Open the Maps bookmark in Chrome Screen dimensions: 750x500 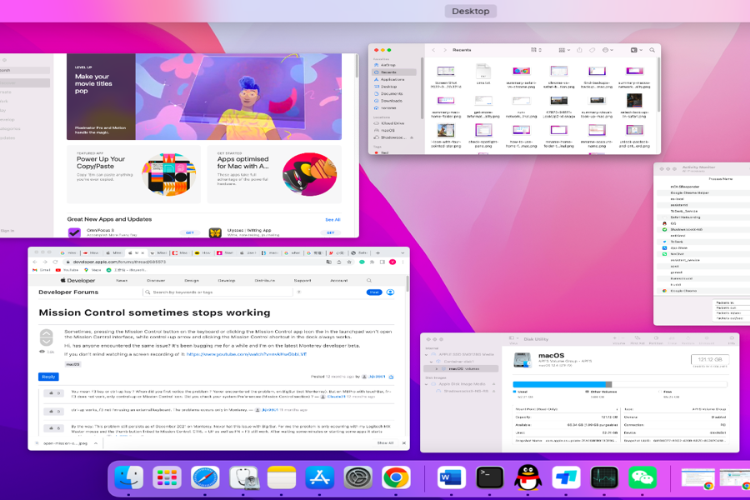pos(93,270)
